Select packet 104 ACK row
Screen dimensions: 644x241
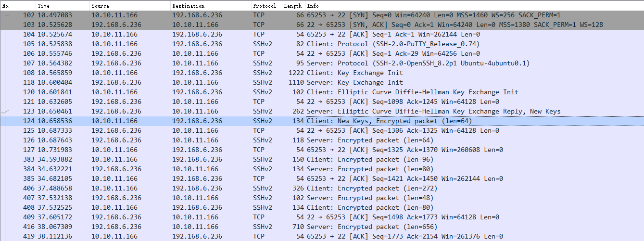322,34
